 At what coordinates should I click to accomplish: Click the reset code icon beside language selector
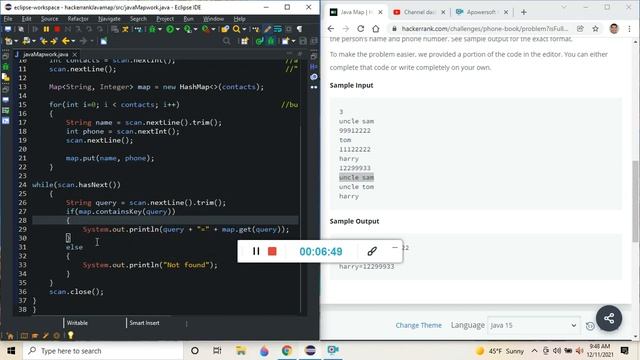(x=590, y=326)
